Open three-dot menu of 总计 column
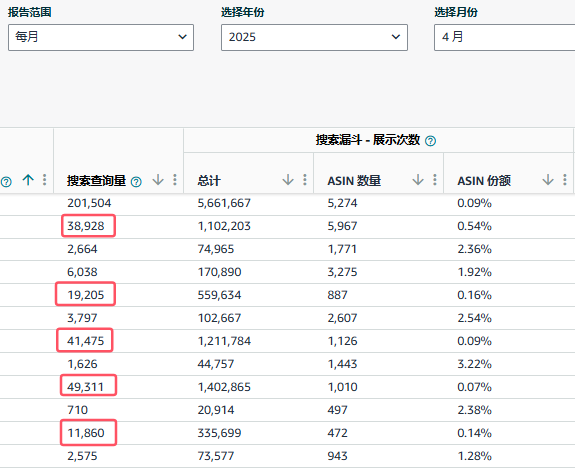The image size is (575, 470). click(x=305, y=180)
